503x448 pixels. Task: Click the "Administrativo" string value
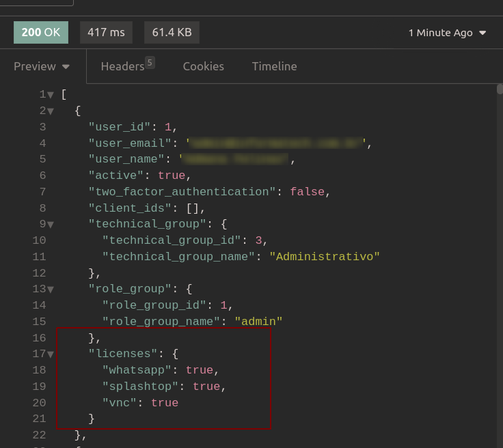(x=325, y=257)
